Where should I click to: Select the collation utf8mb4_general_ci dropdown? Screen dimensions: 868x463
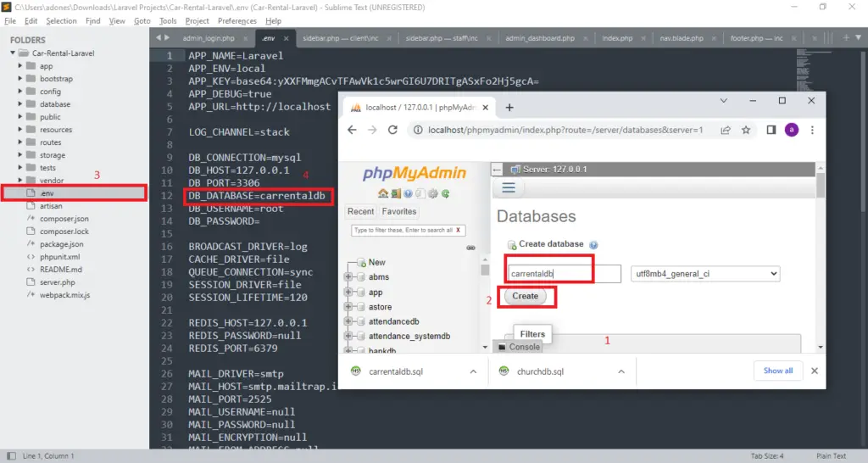[x=705, y=274]
